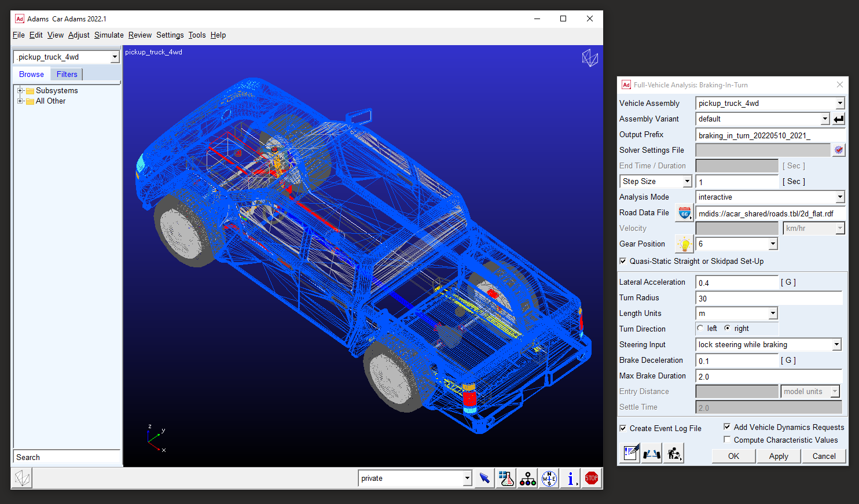Switch to the Filters tab

(67, 74)
